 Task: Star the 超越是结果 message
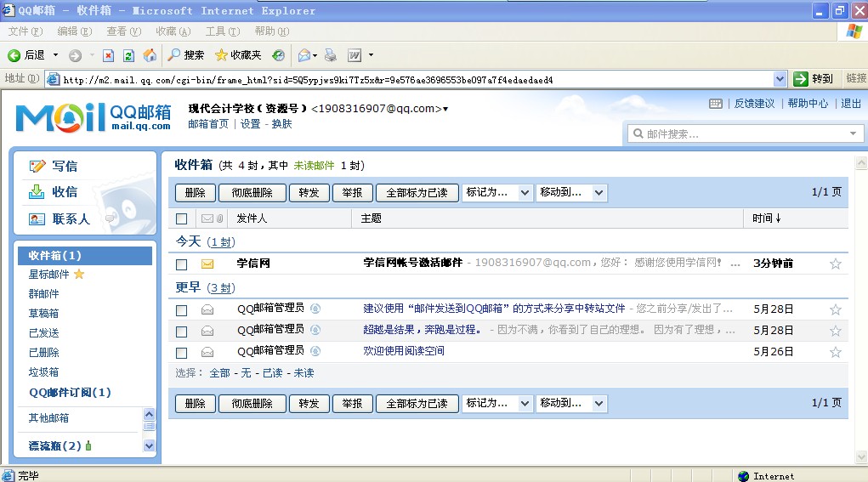coord(836,331)
